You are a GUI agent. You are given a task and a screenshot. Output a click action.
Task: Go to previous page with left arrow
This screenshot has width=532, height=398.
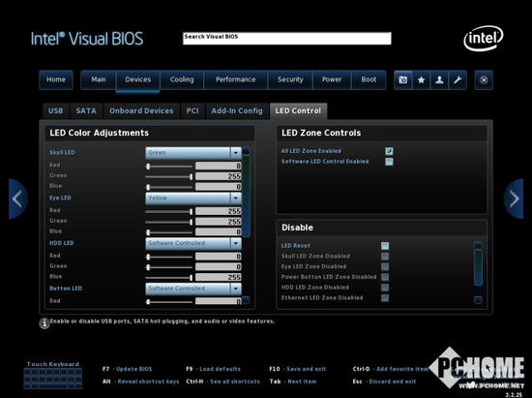17,199
